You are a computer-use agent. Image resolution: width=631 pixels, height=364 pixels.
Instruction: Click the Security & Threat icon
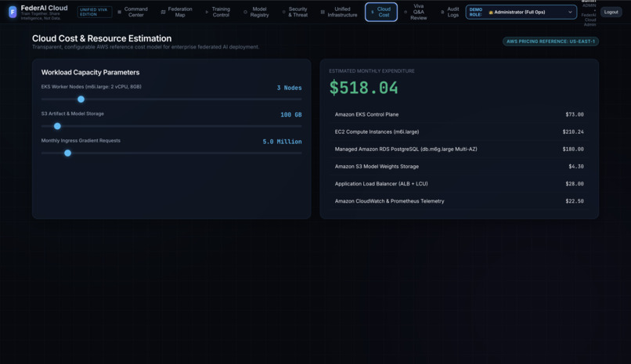tap(283, 12)
